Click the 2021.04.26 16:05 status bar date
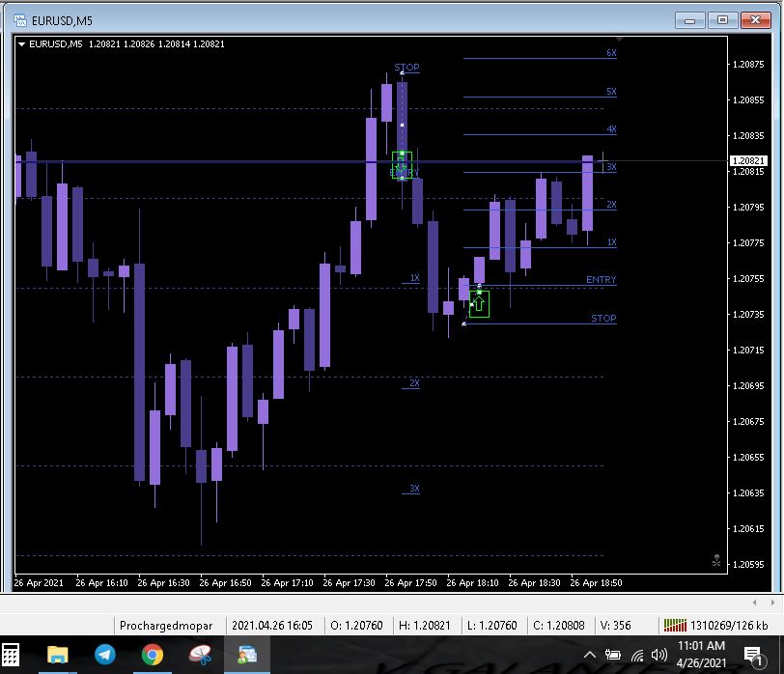The height and width of the screenshot is (674, 784). pos(272,626)
